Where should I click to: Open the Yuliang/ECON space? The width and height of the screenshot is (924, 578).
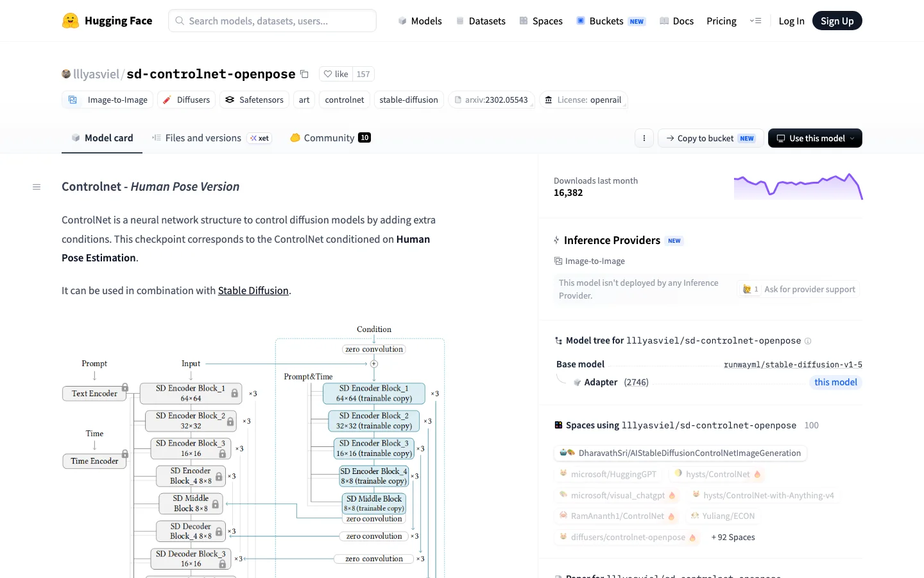pos(723,516)
